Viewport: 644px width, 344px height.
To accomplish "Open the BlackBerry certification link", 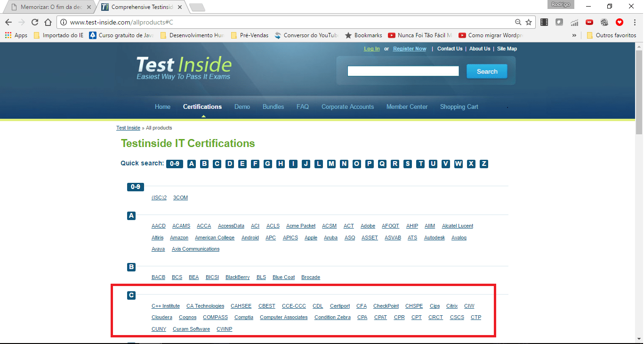I will pos(238,277).
